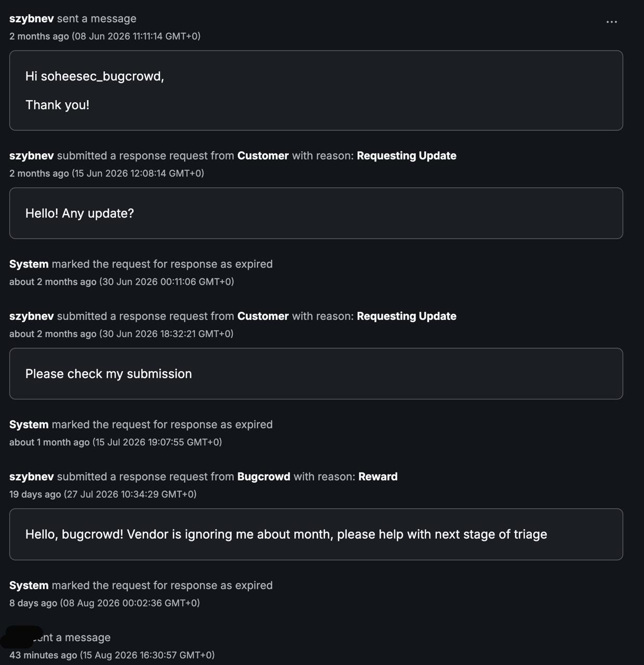The height and width of the screenshot is (665, 644).
Task: Select the 'Hello! Any update?' message box
Action: [316, 213]
